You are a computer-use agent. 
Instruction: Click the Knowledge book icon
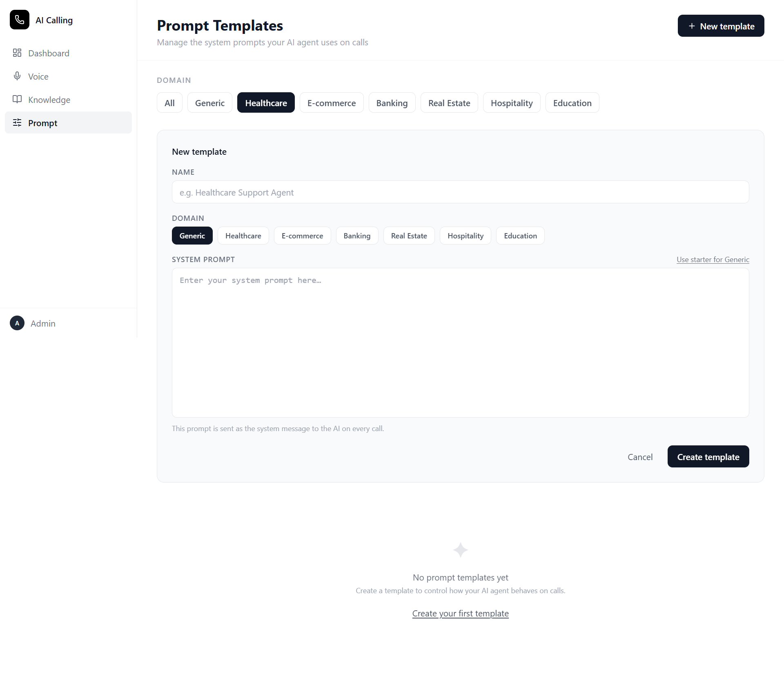coord(17,100)
